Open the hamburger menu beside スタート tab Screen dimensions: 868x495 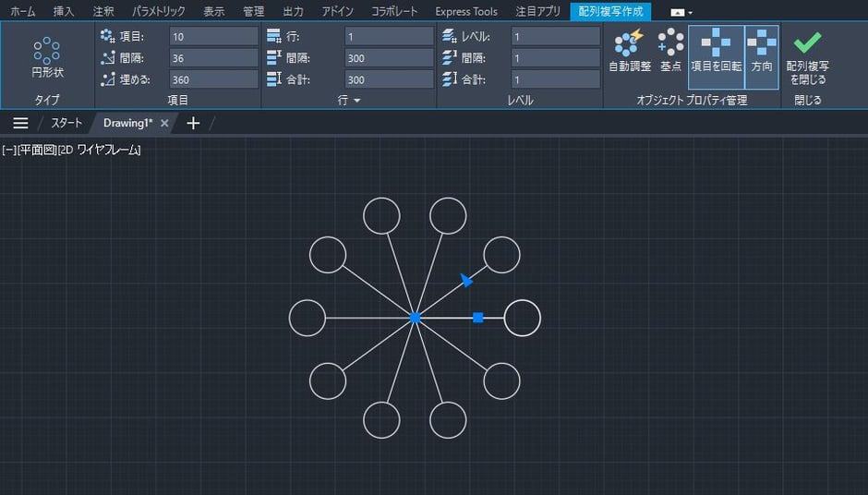[20, 123]
